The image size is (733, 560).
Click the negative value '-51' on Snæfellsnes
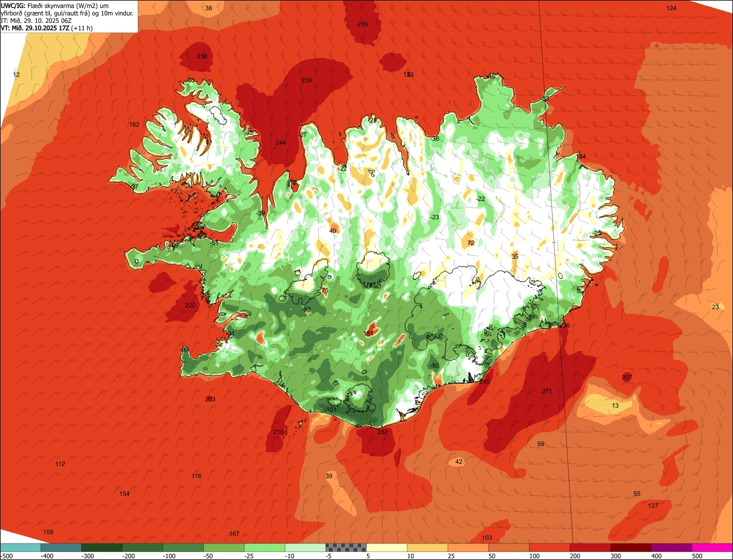(214, 243)
